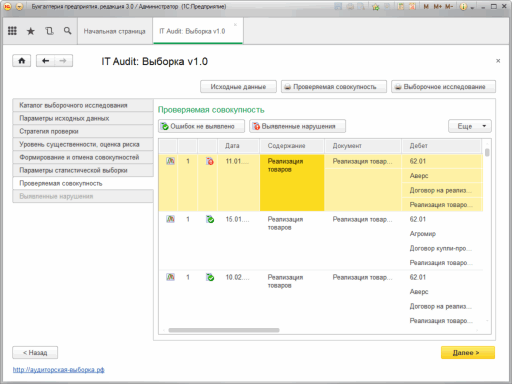This screenshot has height=384, width=512.
Task: Select the 15.01 date cell
Action: click(238, 219)
